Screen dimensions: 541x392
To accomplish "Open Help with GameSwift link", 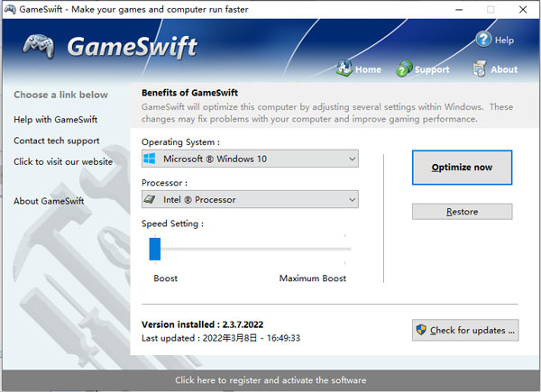I will tap(56, 120).
